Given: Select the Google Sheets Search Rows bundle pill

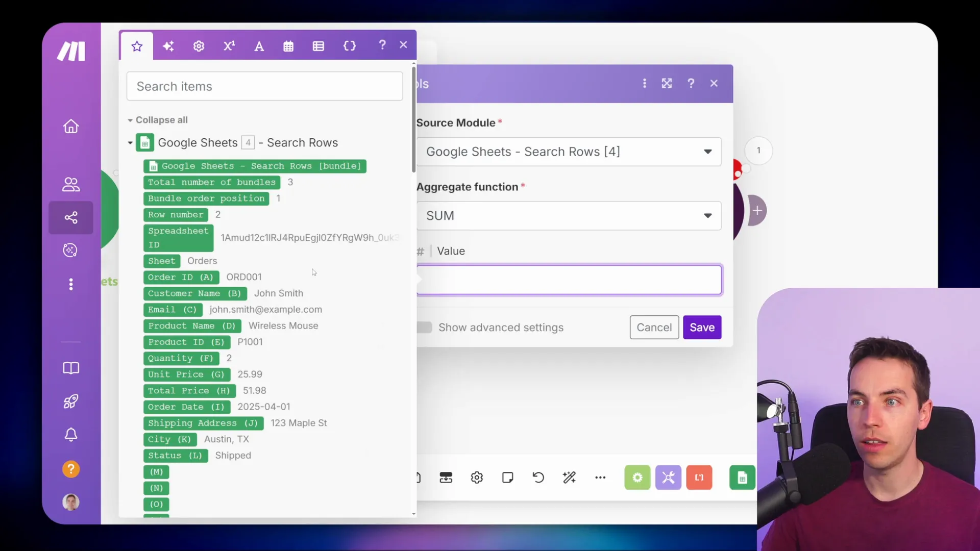Looking at the screenshot, I should (255, 166).
